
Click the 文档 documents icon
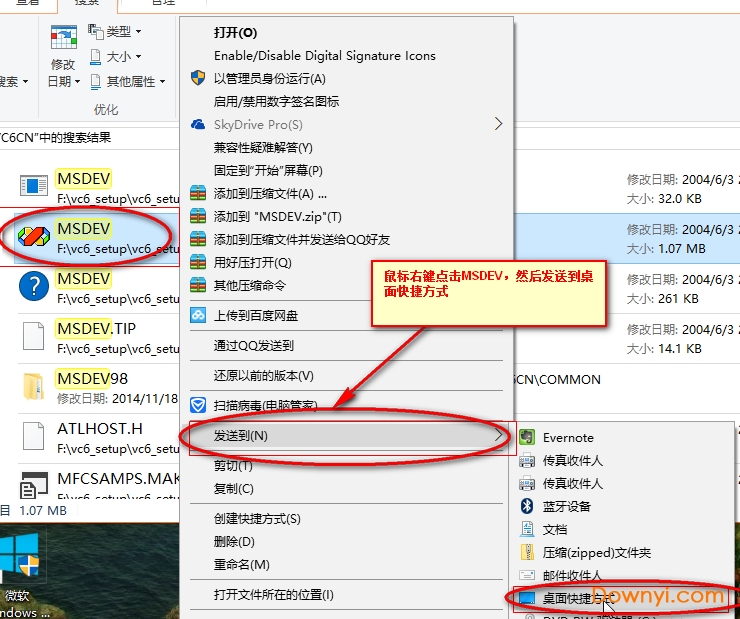[x=527, y=529]
